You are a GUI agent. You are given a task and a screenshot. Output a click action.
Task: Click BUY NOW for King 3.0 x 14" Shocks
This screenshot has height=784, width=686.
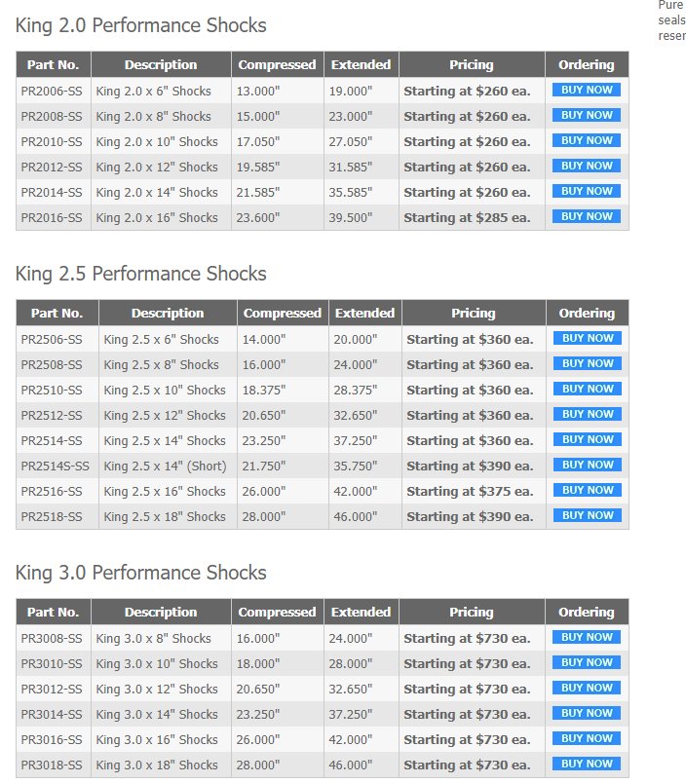[x=587, y=714]
